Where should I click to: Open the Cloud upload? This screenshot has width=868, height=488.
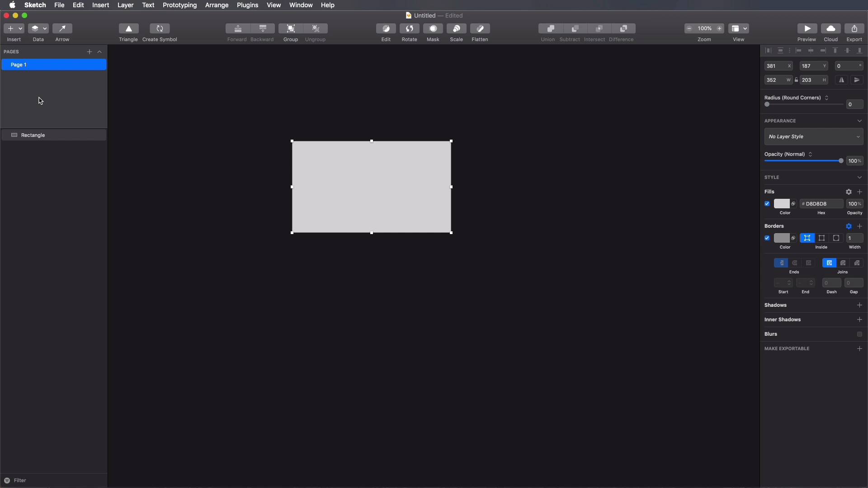[831, 28]
